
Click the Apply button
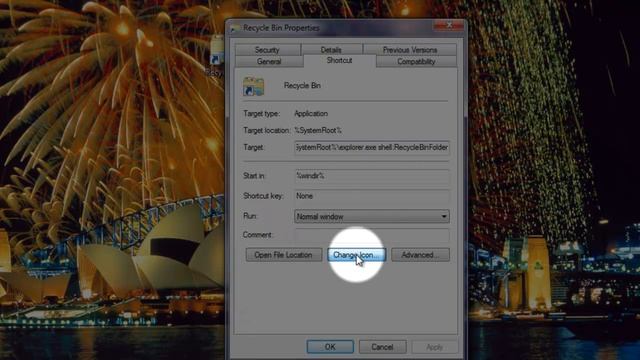pos(434,347)
